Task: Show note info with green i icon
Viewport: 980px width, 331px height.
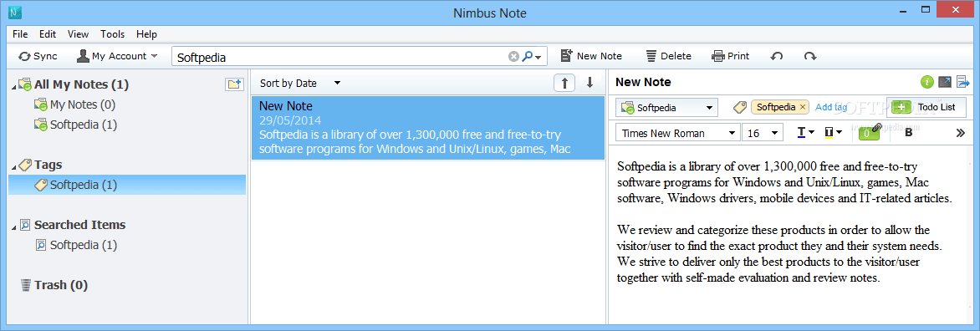Action: [926, 82]
